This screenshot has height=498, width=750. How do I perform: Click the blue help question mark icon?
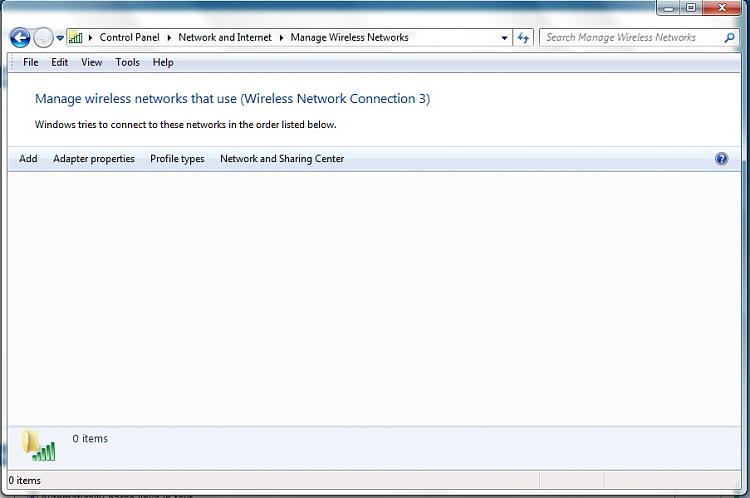(x=721, y=159)
